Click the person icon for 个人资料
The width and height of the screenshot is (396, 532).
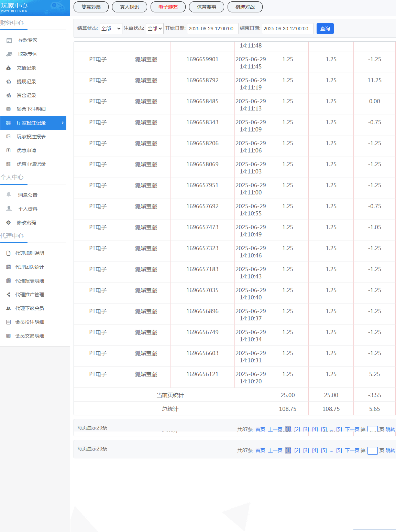click(9, 209)
